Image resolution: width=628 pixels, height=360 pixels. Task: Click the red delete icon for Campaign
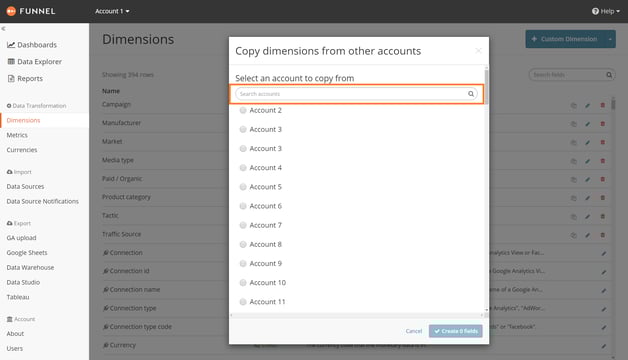(602, 105)
